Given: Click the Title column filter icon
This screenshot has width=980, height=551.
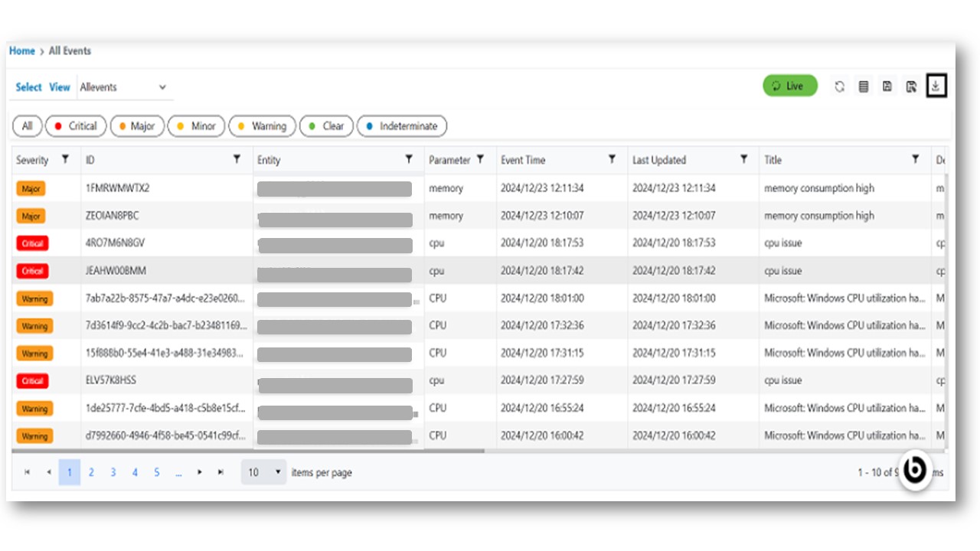Looking at the screenshot, I should [915, 159].
